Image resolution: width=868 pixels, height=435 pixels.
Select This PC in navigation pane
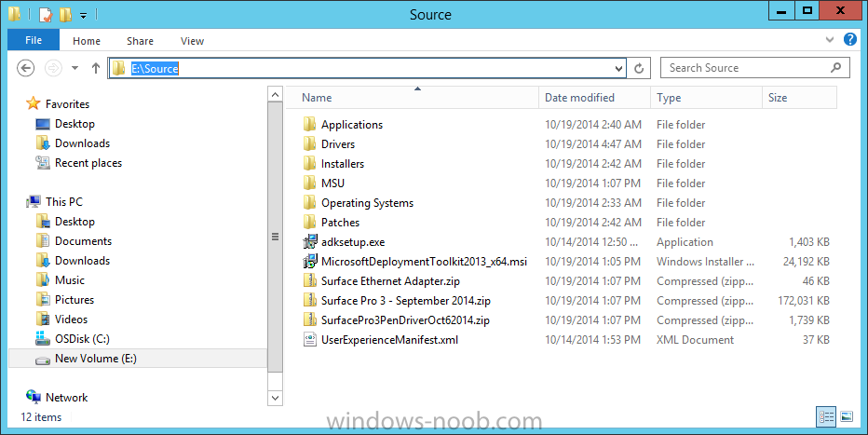coord(63,202)
